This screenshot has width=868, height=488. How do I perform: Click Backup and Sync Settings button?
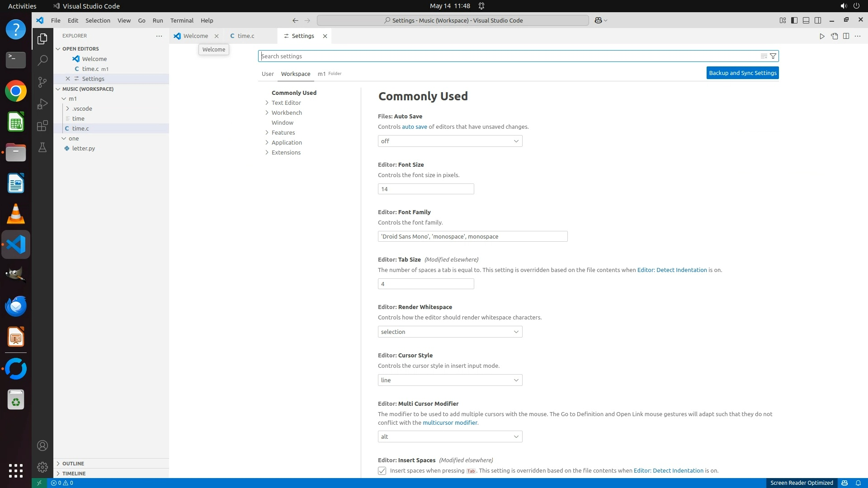click(x=742, y=73)
